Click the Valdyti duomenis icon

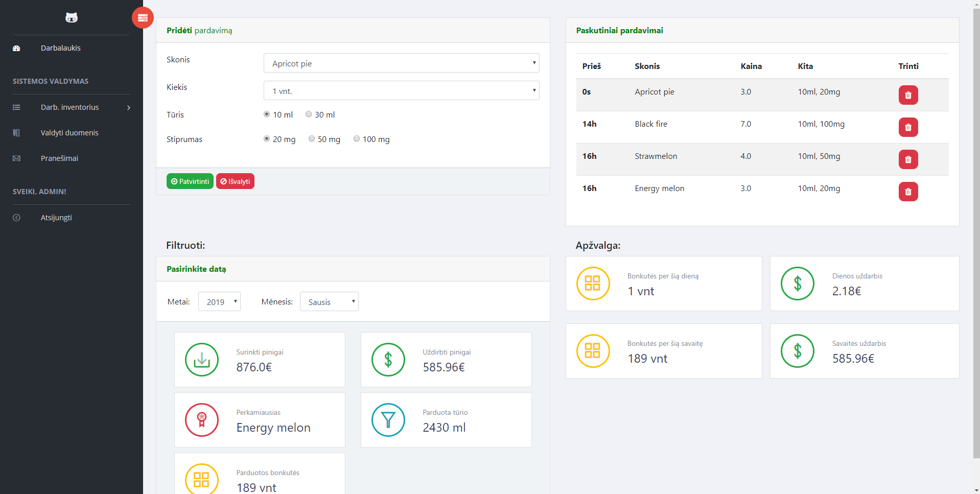tap(16, 133)
